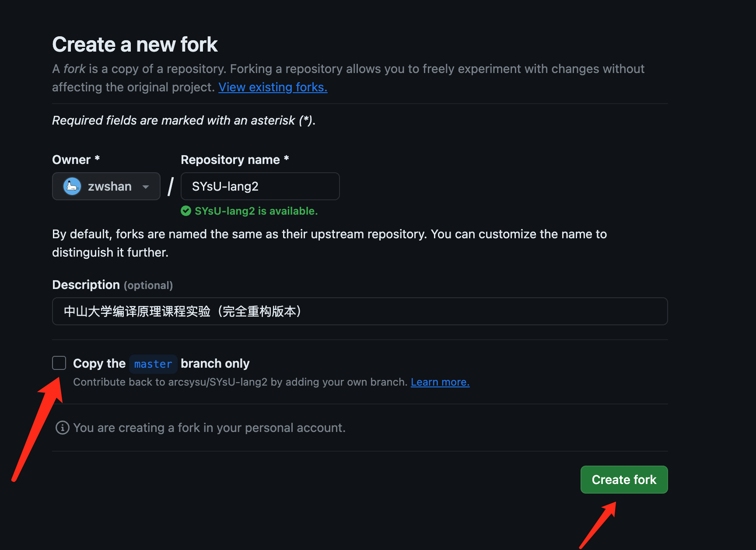Click the master branch badge
This screenshot has width=756, height=550.
[153, 364]
